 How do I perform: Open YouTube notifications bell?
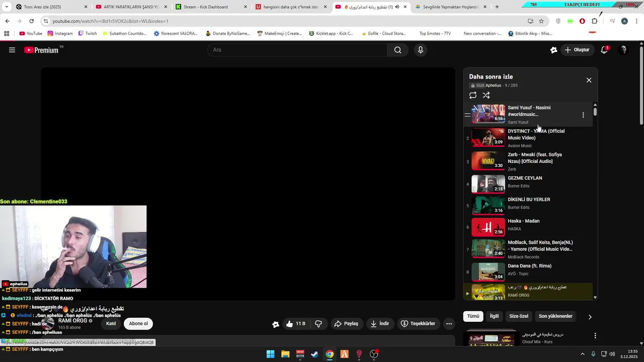click(x=604, y=50)
